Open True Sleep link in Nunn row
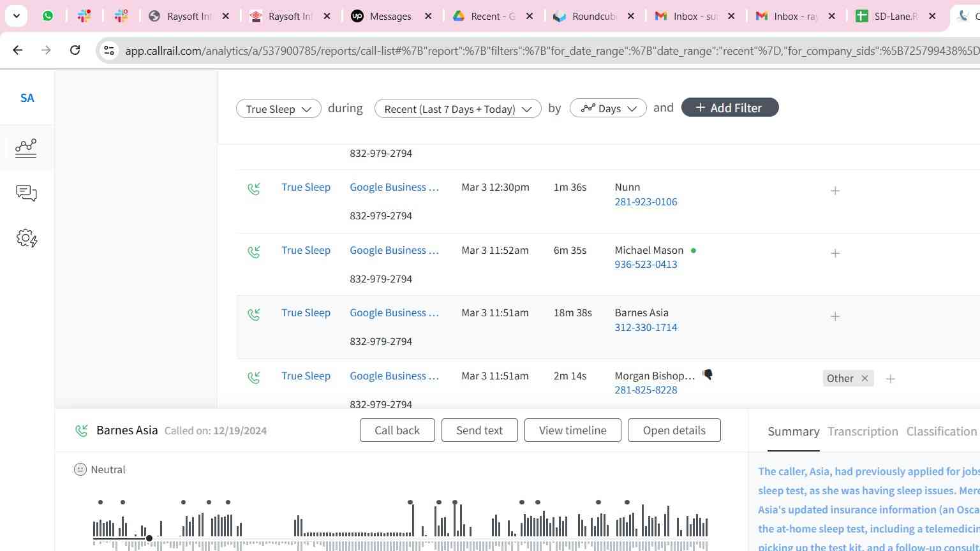The image size is (980, 551). (306, 187)
